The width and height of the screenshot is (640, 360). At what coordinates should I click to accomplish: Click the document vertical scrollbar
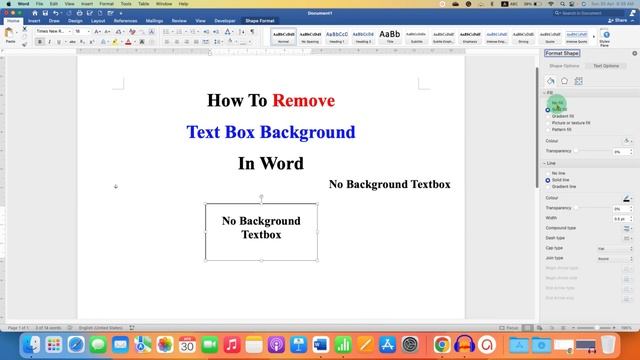(537, 127)
